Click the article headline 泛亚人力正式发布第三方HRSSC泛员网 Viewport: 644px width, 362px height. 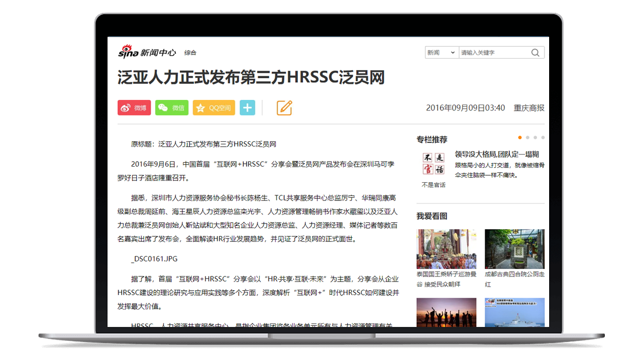251,77
